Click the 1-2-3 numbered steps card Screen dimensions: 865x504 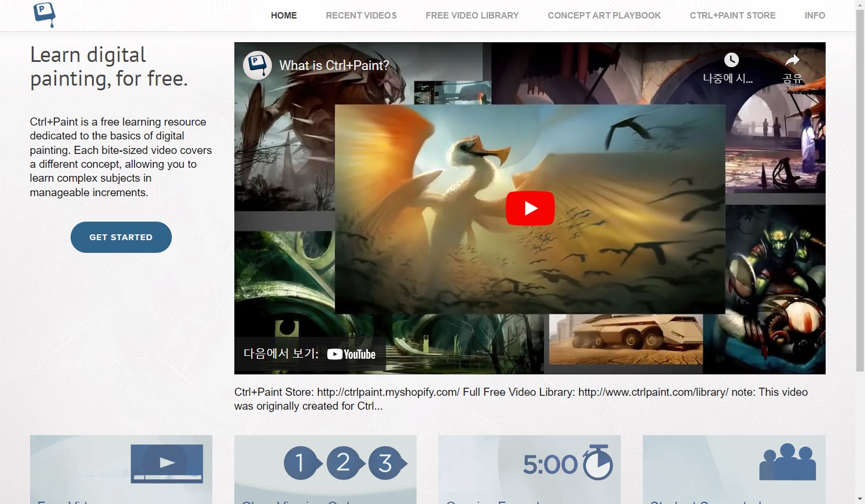[x=325, y=469]
